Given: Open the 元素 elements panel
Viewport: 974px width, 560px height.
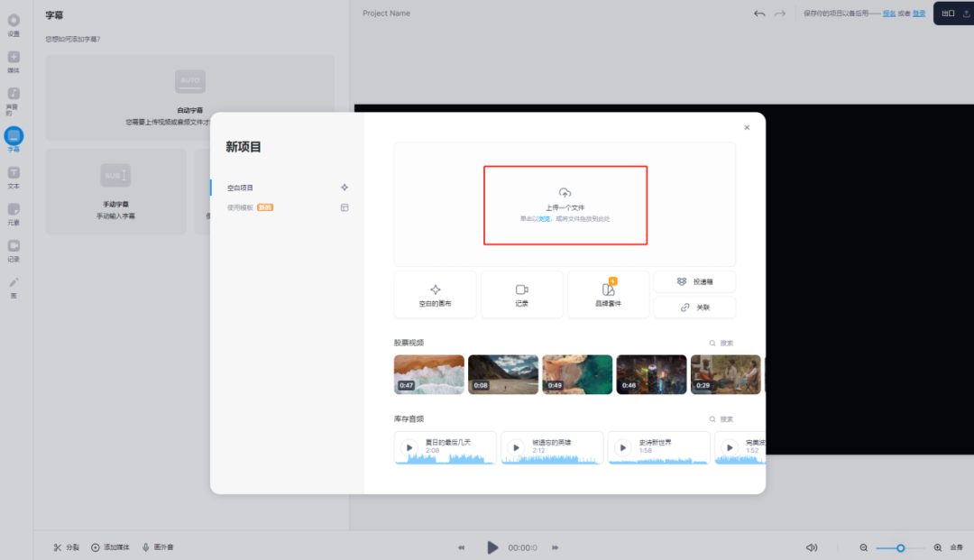Looking at the screenshot, I should (x=14, y=212).
